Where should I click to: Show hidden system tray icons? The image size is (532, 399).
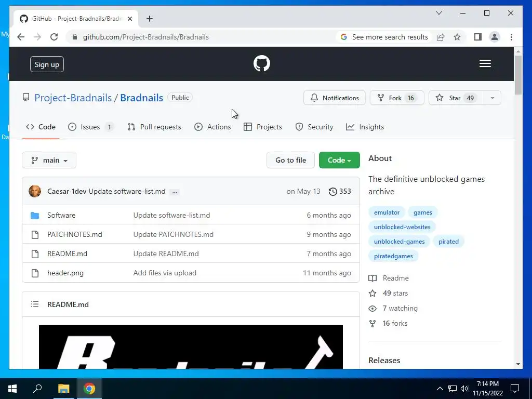(x=440, y=389)
